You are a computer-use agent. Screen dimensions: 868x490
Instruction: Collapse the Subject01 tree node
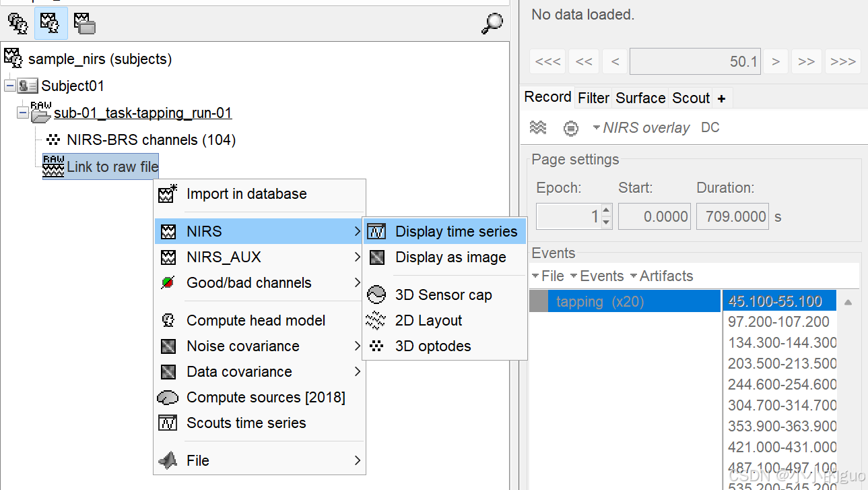[9, 86]
